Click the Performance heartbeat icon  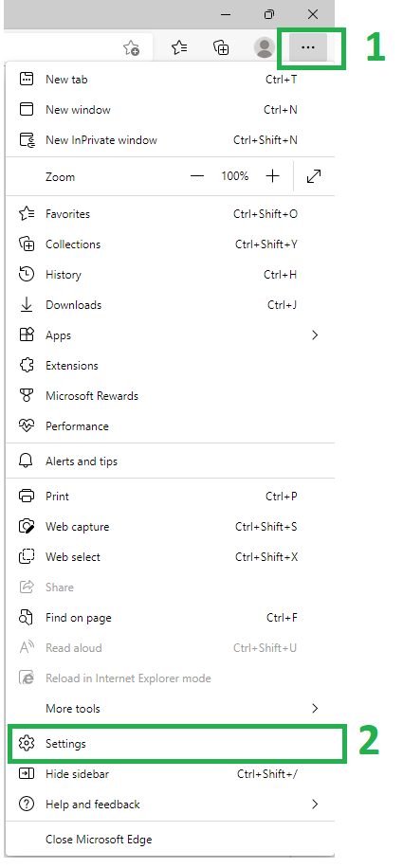27,425
